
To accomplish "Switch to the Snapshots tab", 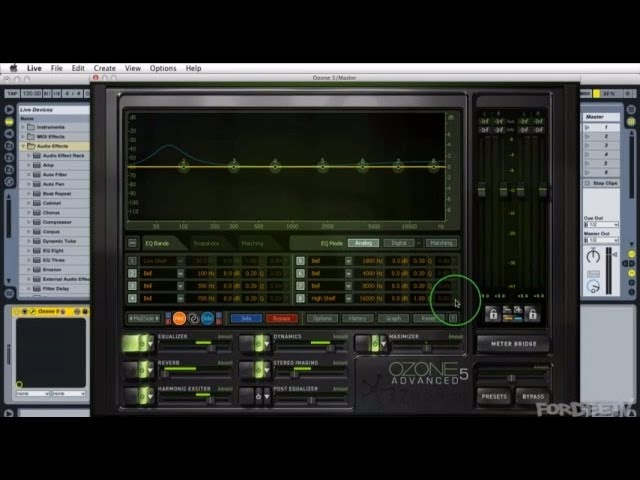I will click(206, 243).
